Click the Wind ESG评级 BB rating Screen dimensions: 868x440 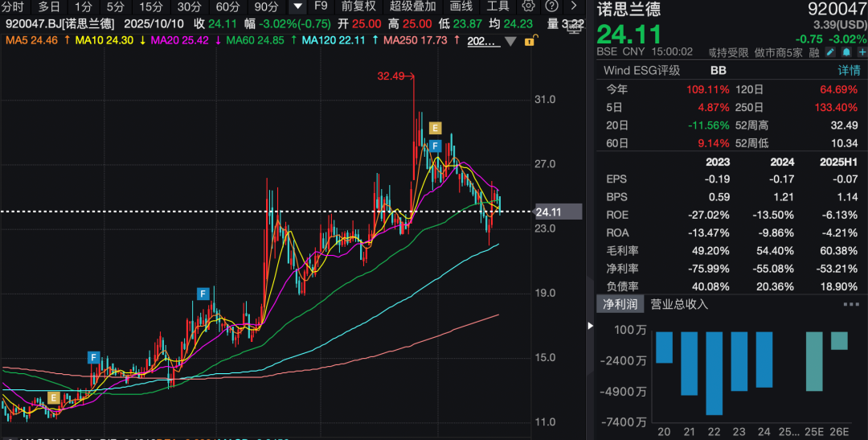[x=718, y=70]
